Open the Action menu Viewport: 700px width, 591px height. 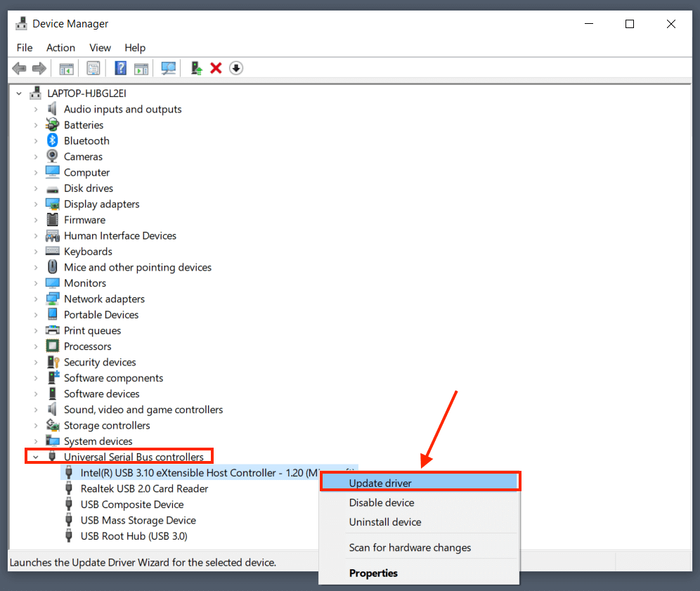[x=60, y=48]
